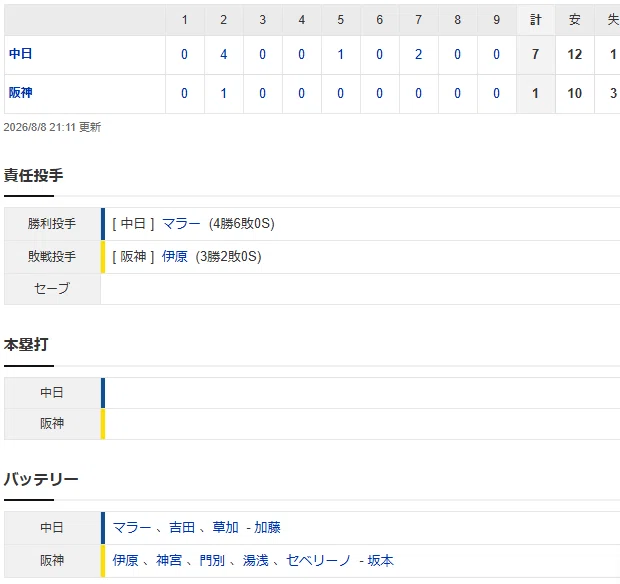Open 中日 first-inning score of 0
The width and height of the screenshot is (620, 584).
point(184,54)
